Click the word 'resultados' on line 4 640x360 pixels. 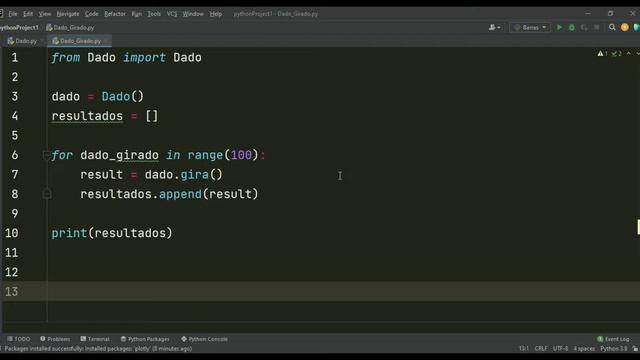(87, 116)
